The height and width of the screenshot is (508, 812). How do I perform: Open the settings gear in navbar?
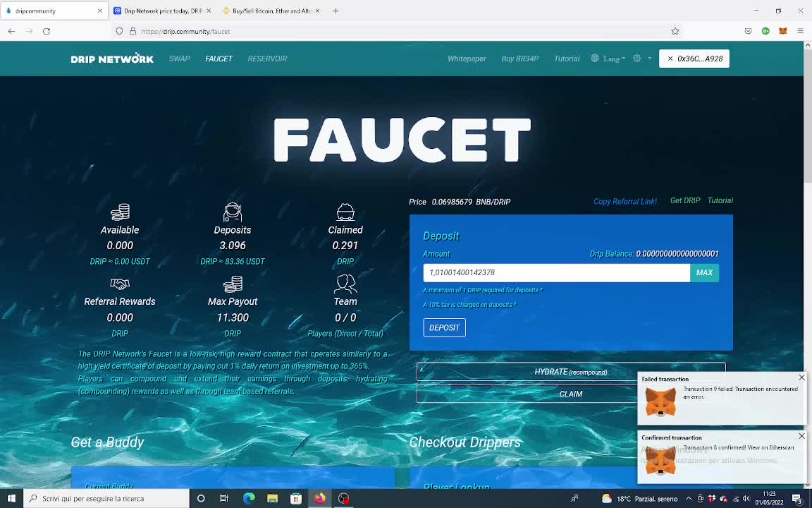tap(637, 59)
